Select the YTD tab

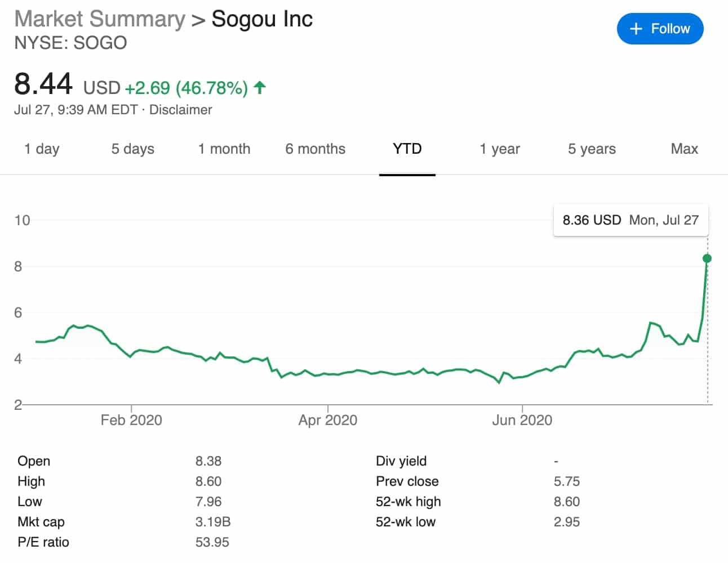[407, 149]
